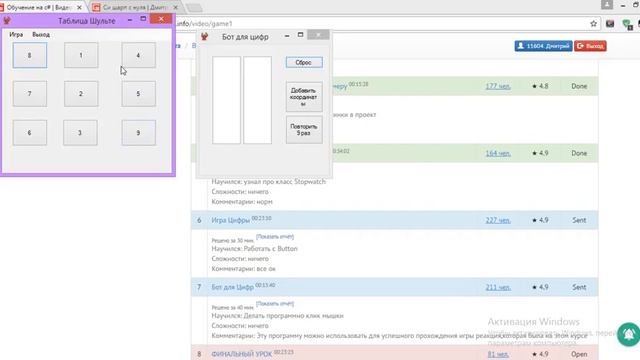Image resolution: width=640 pixels, height=360 pixels.
Task: Open the 164 чел. participants link
Action: 498,153
